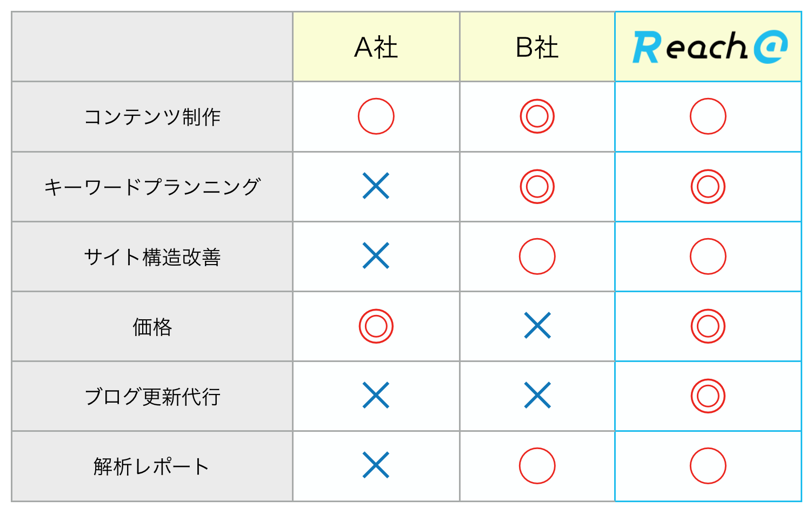Click the サイト構造改善 row label

(x=152, y=257)
